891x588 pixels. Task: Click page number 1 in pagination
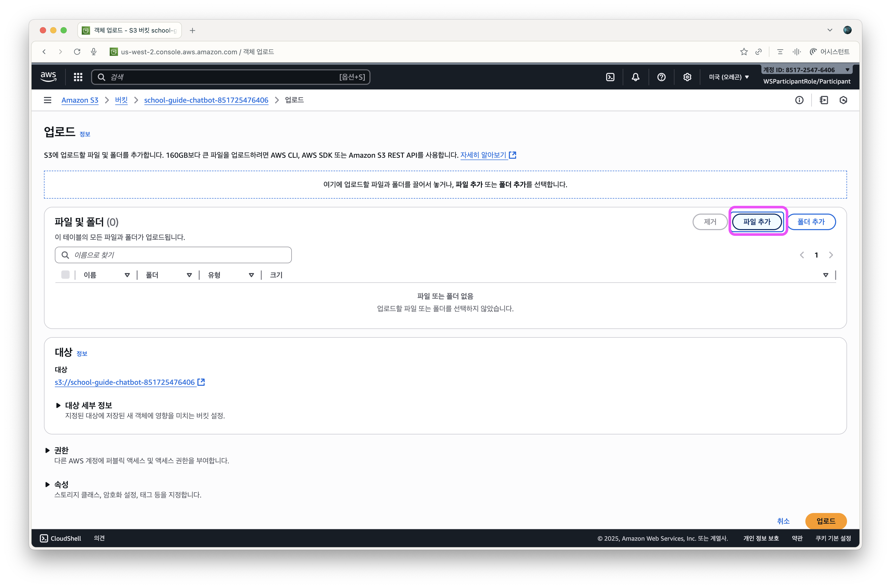point(816,255)
